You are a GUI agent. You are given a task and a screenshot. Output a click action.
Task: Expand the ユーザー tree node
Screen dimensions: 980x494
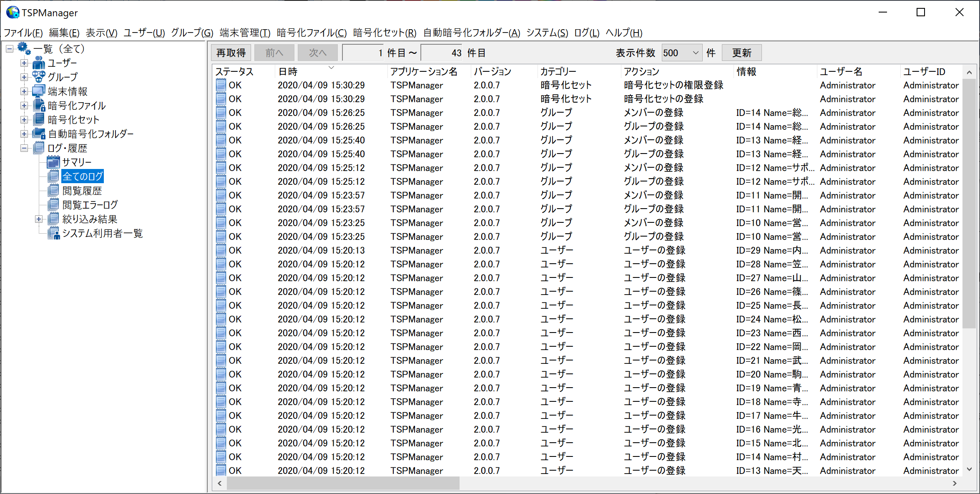pos(24,63)
